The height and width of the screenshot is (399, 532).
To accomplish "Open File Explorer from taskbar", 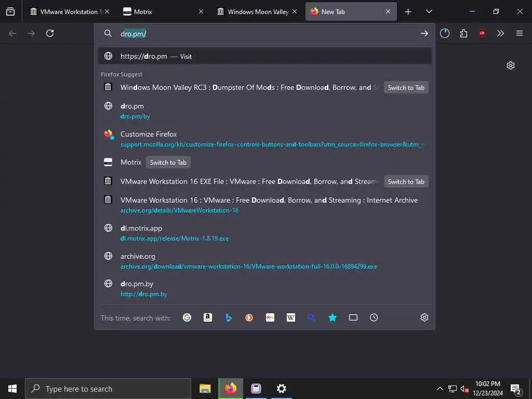I will 205,389.
